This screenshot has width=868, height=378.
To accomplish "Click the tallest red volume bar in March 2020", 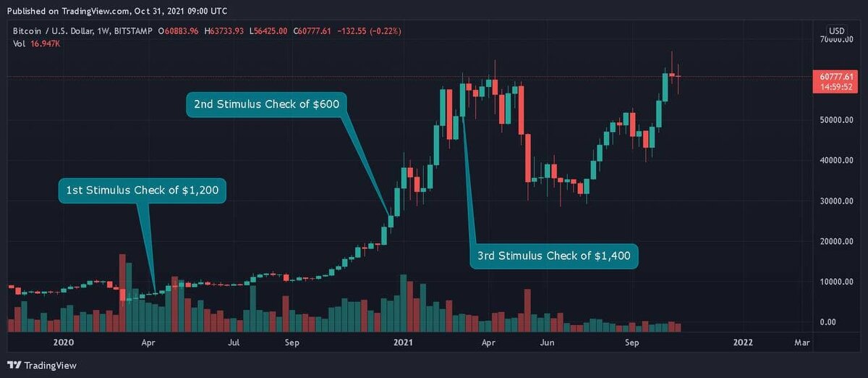I will (122, 293).
